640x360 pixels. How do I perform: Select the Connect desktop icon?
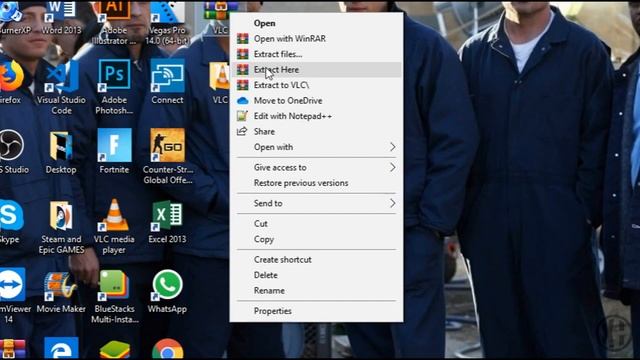tap(167, 81)
